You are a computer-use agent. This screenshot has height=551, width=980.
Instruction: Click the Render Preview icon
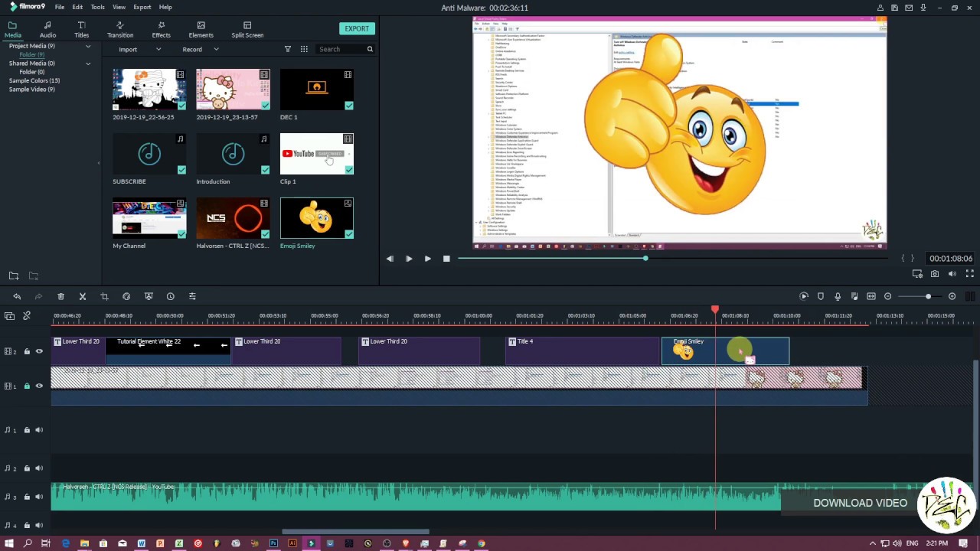pos(804,296)
